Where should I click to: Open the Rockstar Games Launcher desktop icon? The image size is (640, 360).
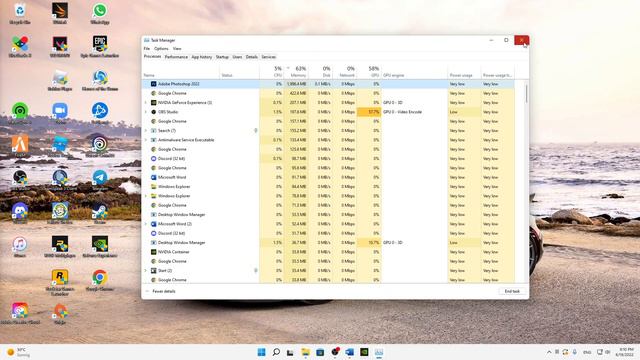pos(60,282)
